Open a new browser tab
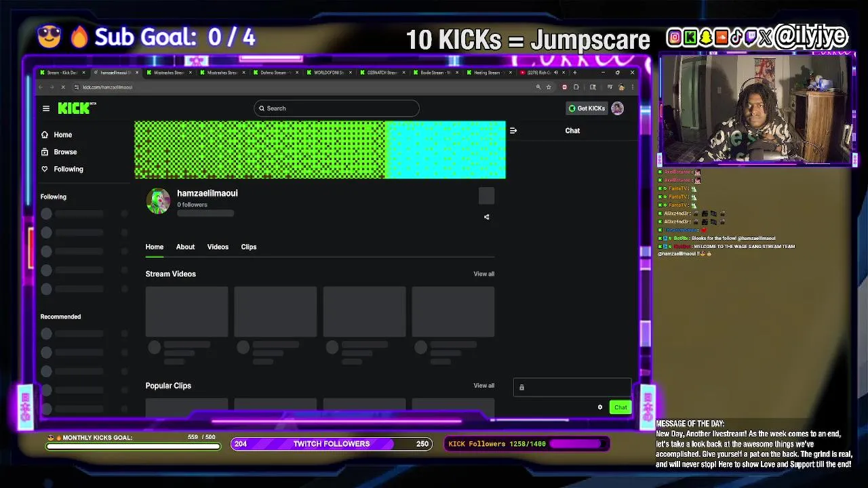 click(574, 73)
